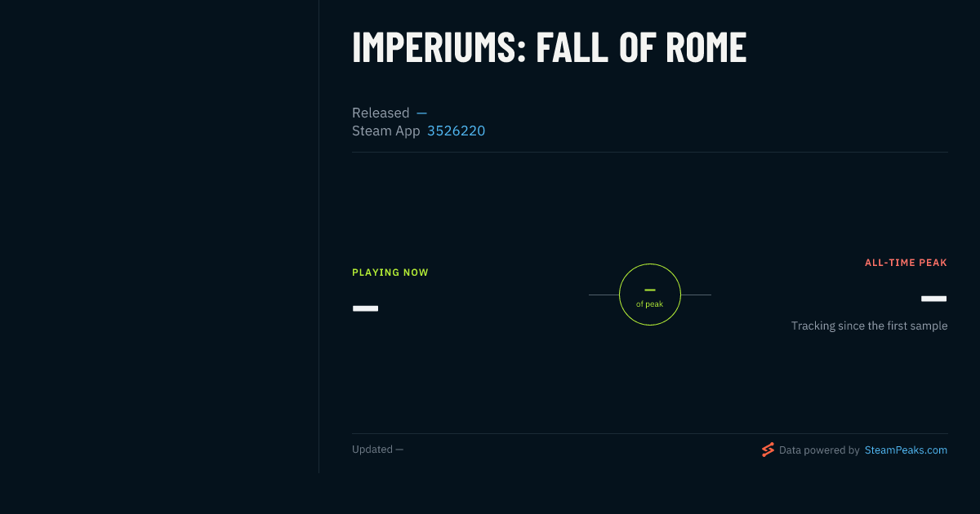Click the 'of peak' caption text
Image resolution: width=980 pixels, height=514 pixels.
point(650,304)
